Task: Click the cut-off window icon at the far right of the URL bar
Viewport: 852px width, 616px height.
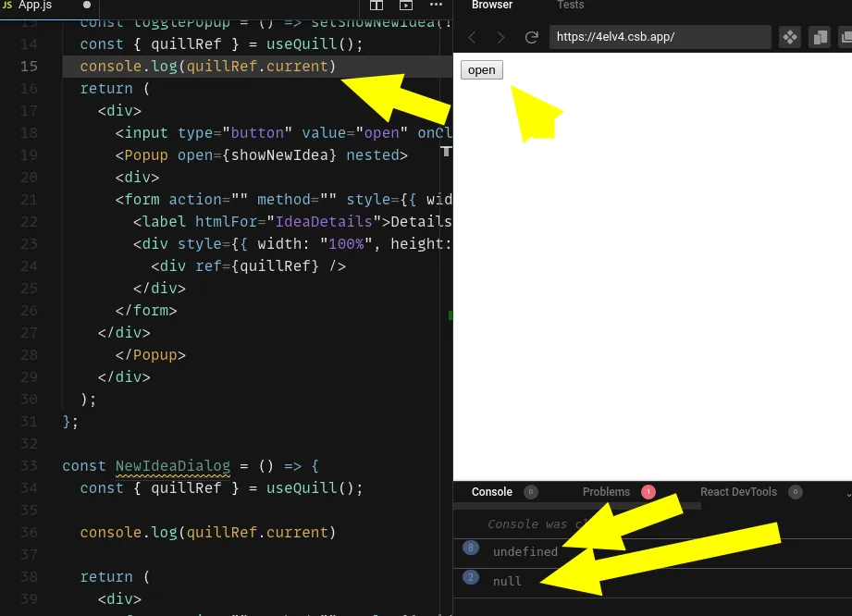Action: tap(846, 37)
